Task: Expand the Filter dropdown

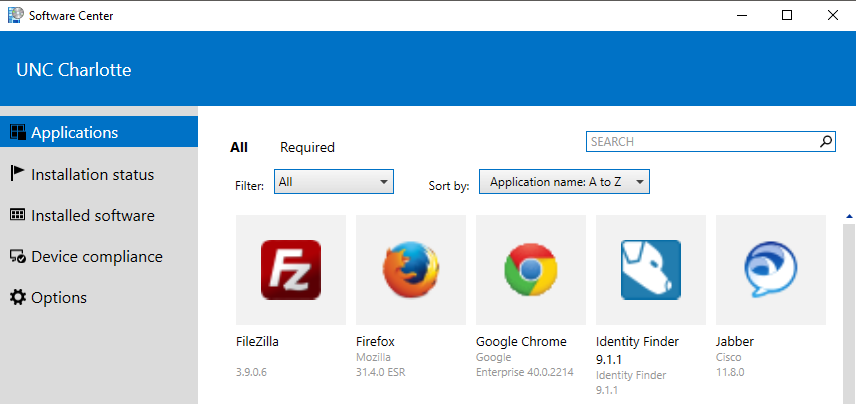Action: [334, 182]
